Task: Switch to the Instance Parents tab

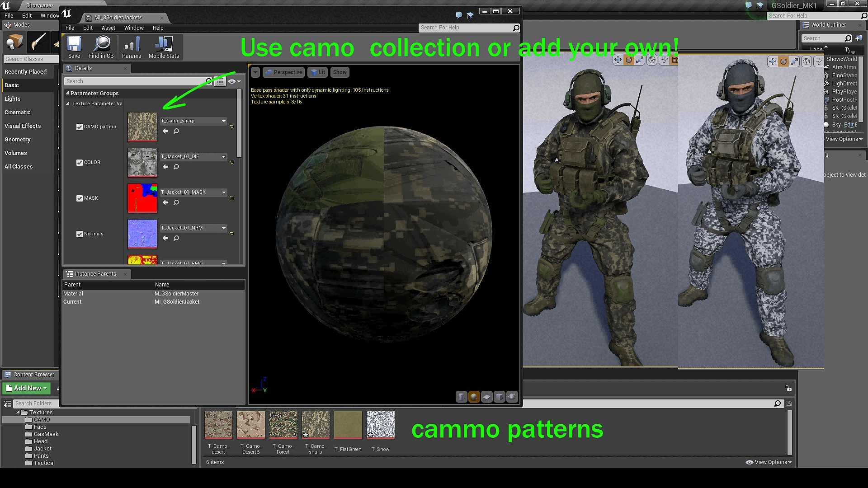Action: 95,274
